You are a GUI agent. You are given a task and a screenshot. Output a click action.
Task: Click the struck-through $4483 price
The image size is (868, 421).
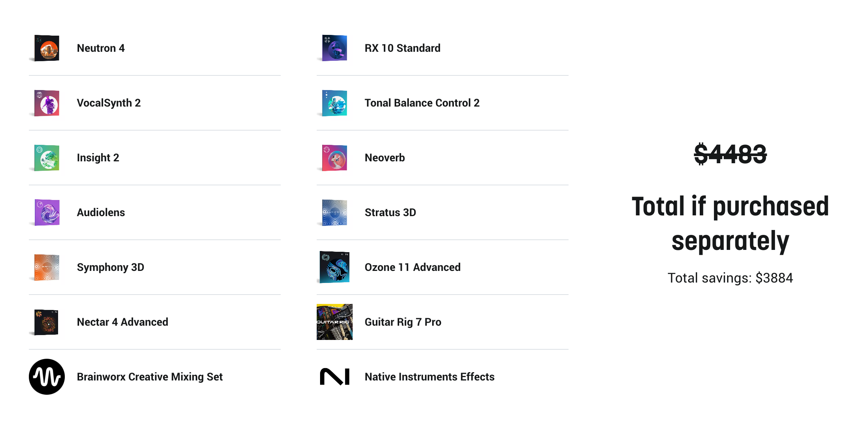click(730, 154)
